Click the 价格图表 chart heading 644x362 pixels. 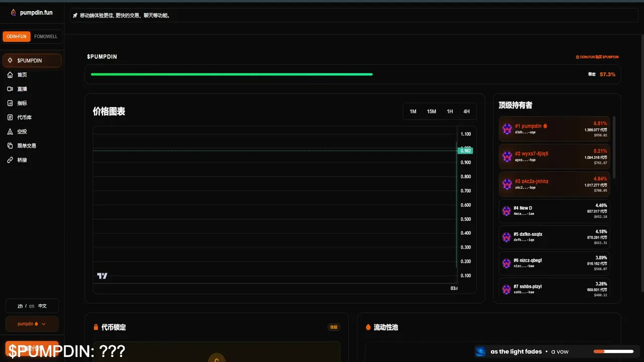(109, 112)
